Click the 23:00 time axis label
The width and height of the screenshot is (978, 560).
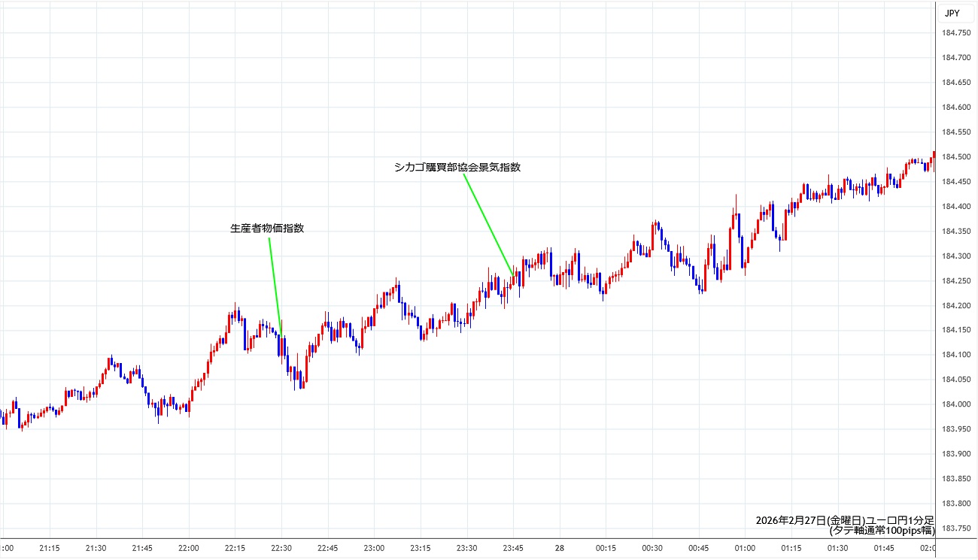[374, 548]
